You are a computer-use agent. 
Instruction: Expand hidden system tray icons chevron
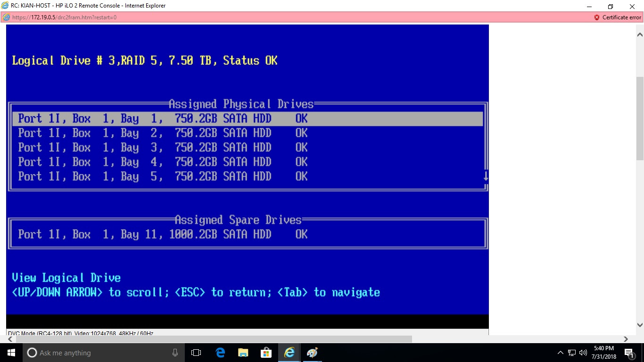560,353
